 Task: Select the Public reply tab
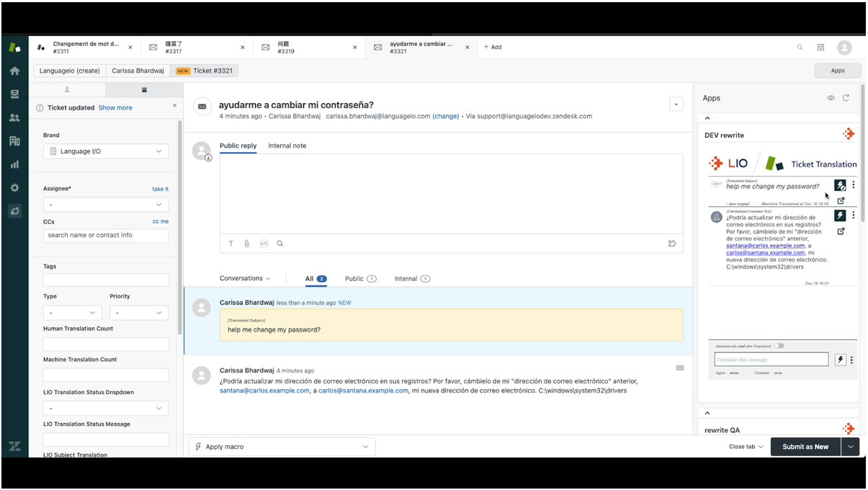pyautogui.click(x=238, y=146)
